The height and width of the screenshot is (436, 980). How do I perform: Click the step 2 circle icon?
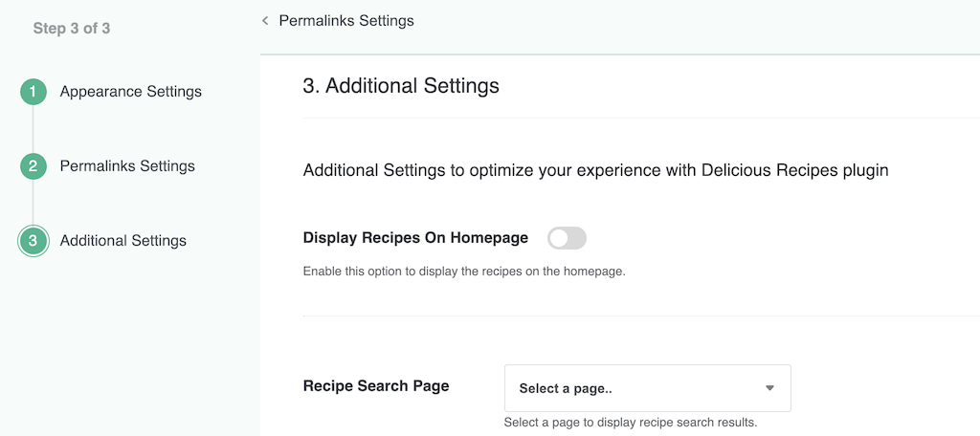33,166
